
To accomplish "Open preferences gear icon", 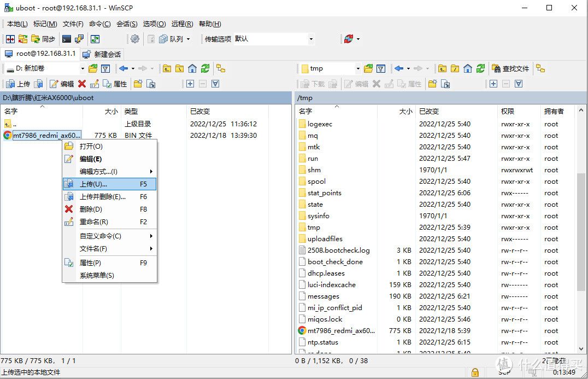I will click(x=135, y=39).
